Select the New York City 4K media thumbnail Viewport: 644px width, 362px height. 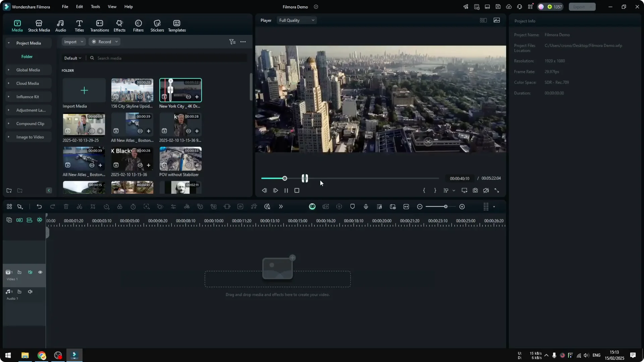tap(180, 90)
